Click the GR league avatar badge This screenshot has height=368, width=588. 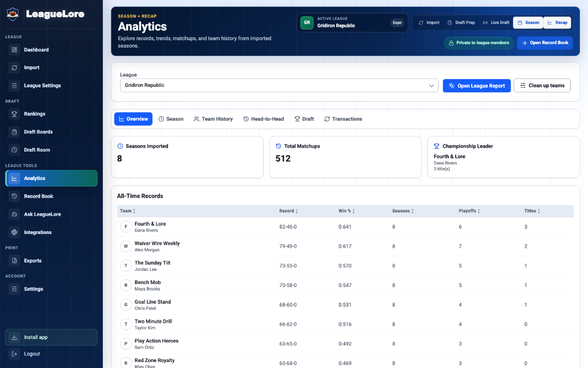307,23
